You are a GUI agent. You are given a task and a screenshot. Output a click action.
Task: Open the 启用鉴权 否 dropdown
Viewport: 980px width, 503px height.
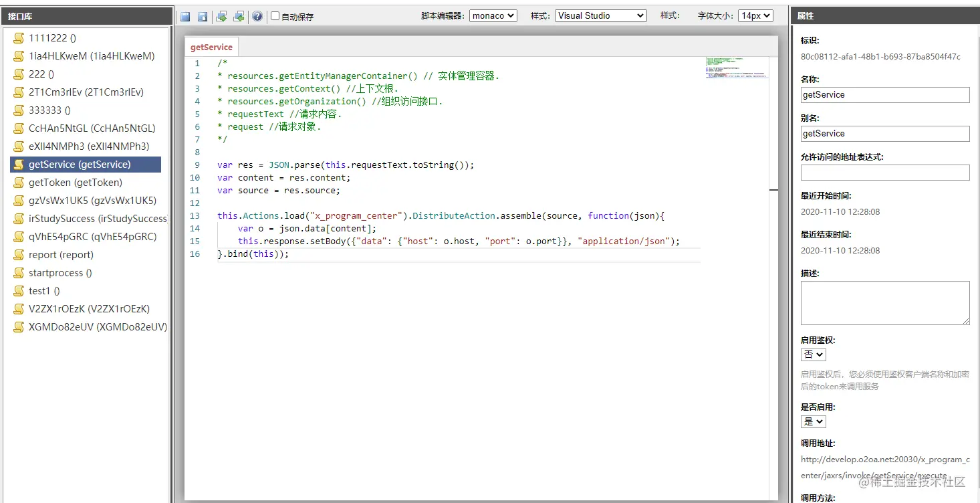pyautogui.click(x=814, y=355)
